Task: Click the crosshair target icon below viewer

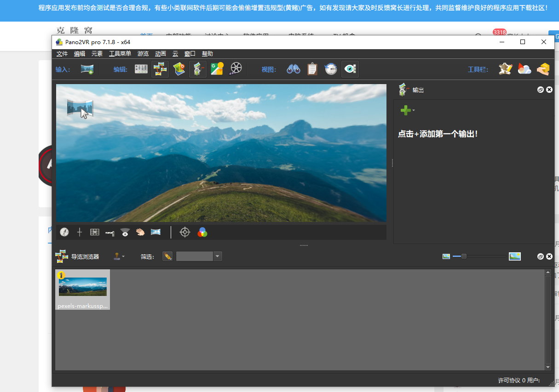Action: coord(184,232)
